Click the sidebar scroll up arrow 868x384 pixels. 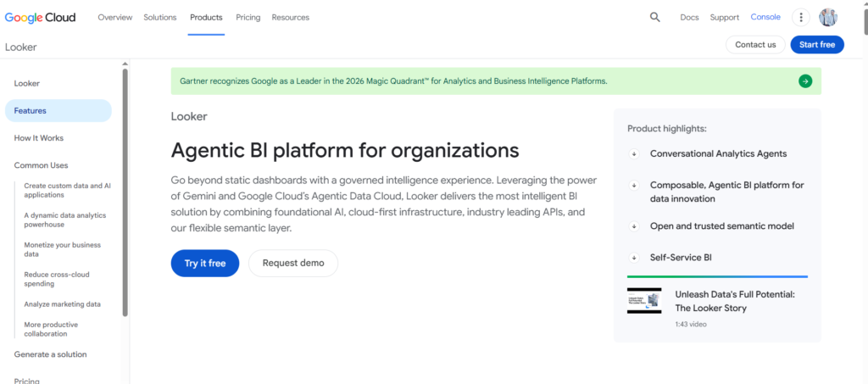(125, 64)
